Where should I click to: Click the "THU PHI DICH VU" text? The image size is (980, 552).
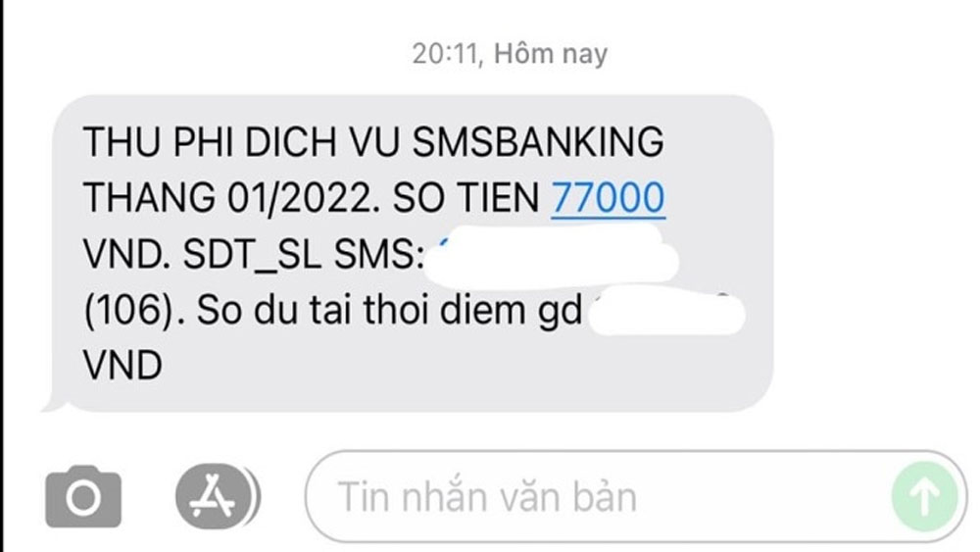pos(241,142)
